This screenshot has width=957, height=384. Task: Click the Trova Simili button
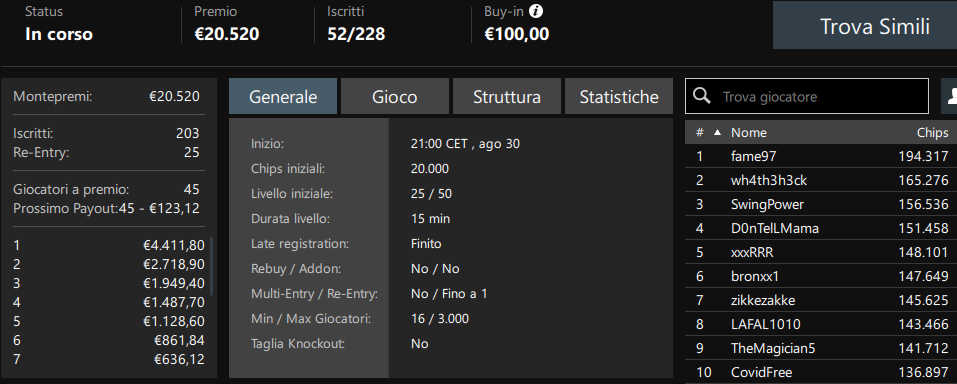[865, 26]
